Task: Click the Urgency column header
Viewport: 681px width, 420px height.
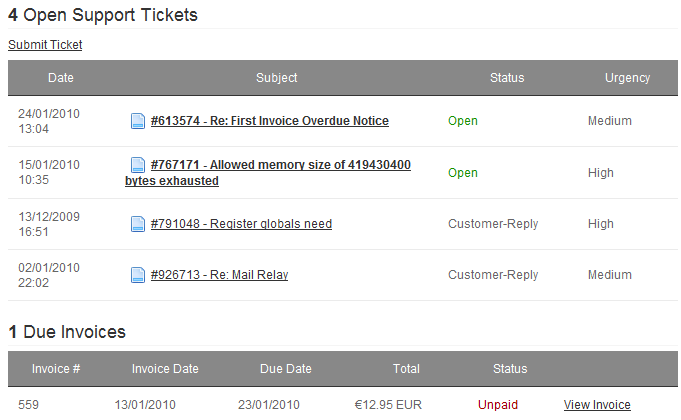Action: [628, 78]
